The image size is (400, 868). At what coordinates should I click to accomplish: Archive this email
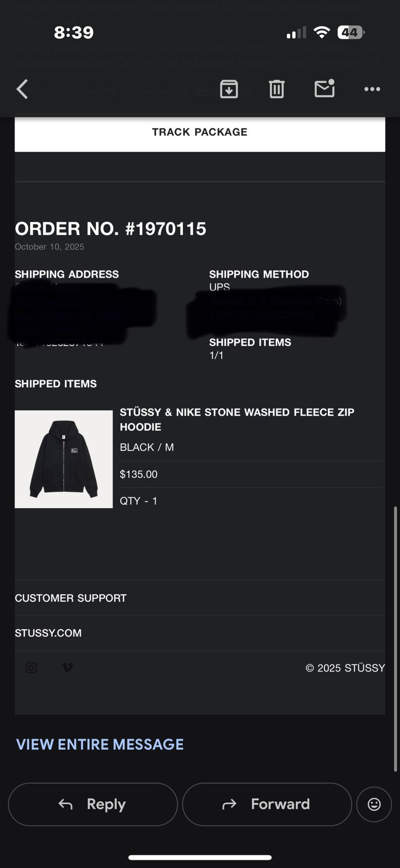click(229, 89)
